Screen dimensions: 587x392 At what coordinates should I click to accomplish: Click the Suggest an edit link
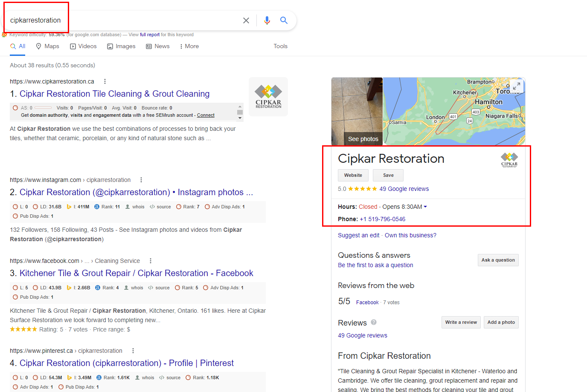point(359,236)
